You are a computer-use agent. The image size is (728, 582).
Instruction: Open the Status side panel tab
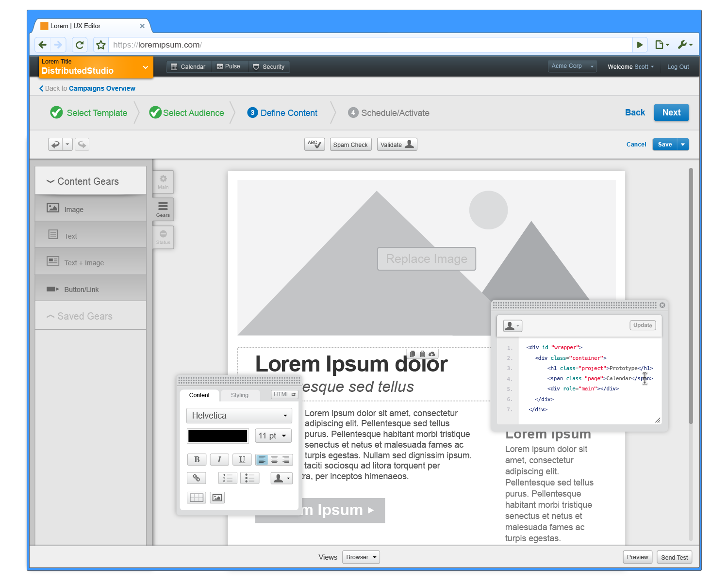coord(163,237)
